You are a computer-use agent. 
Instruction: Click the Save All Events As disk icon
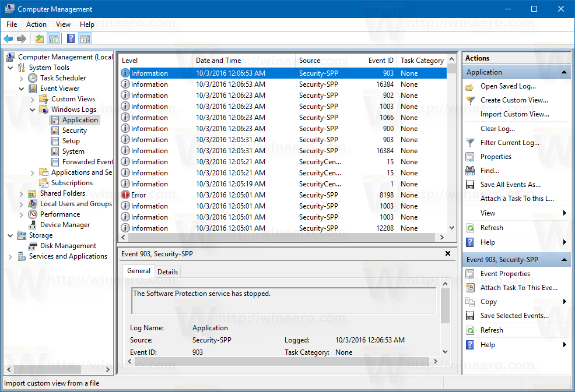click(x=469, y=184)
